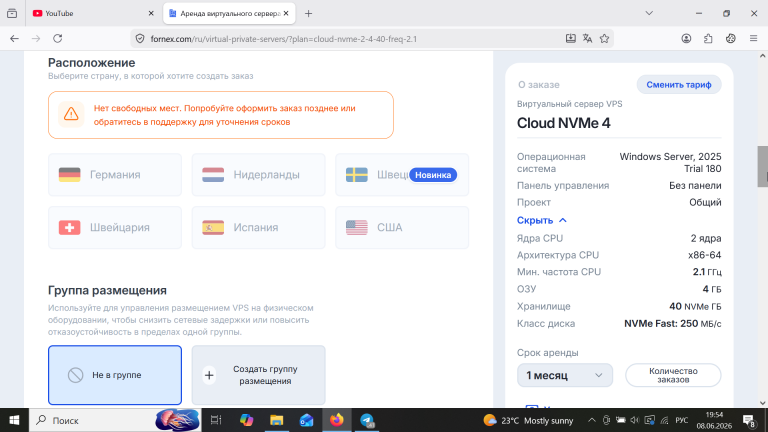The image size is (768, 432).
Task: Click the РУС input language indicator
Action: pyautogui.click(x=681, y=420)
